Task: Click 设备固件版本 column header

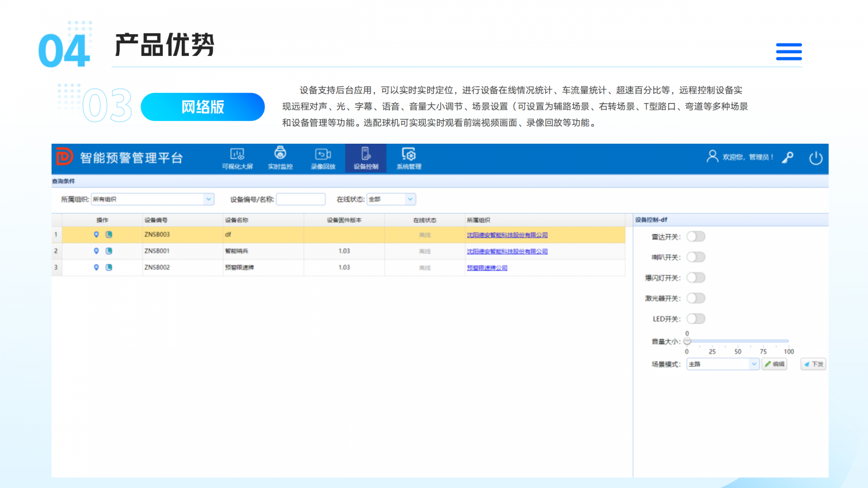Action: 344,220
